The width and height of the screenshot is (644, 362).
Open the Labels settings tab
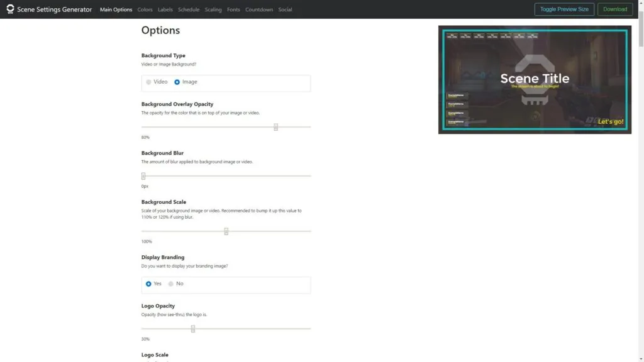[x=165, y=9]
